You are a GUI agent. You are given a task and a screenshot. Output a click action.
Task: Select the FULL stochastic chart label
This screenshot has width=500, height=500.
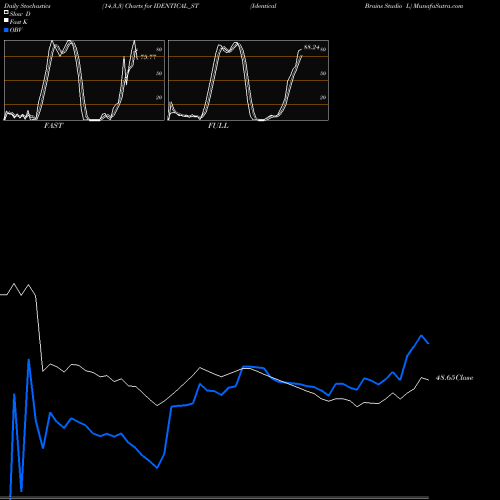(x=218, y=126)
